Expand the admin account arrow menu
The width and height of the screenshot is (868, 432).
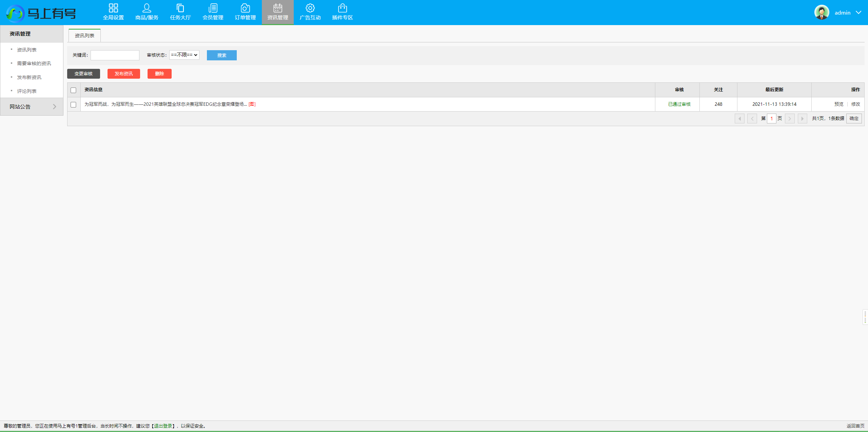(x=859, y=13)
